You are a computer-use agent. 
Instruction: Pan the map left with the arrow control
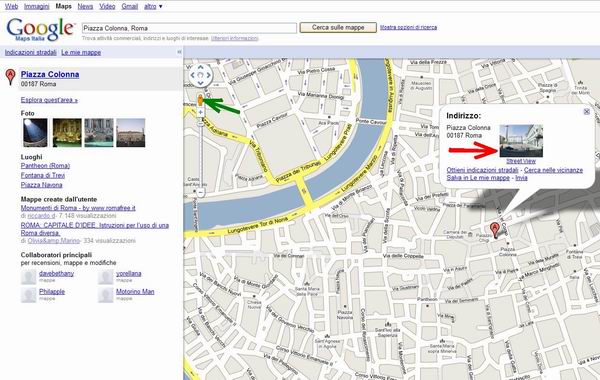point(192,75)
